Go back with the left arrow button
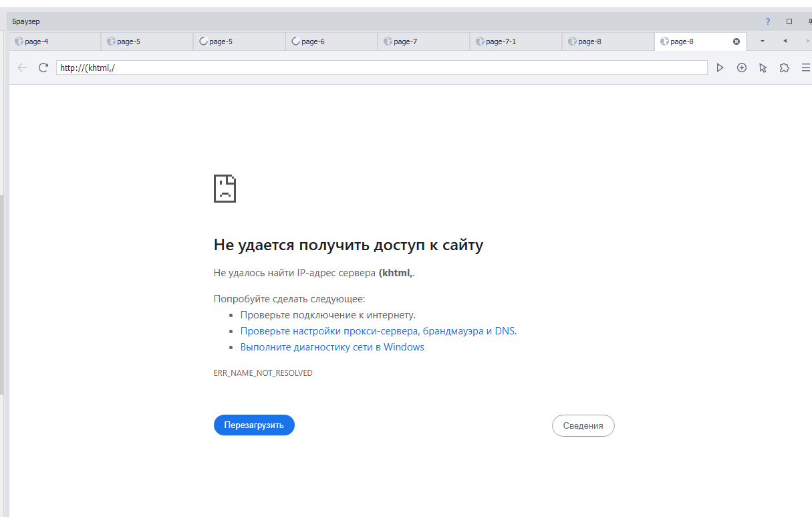812x517 pixels. [22, 68]
